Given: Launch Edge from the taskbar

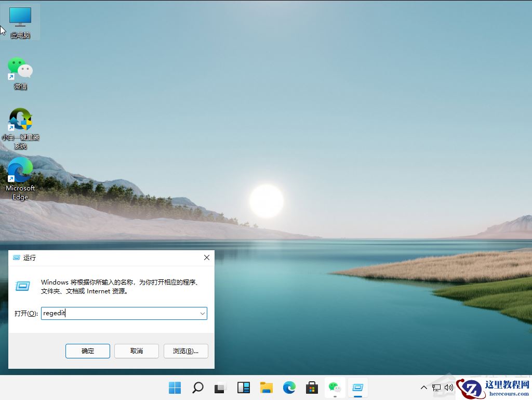Looking at the screenshot, I should [289, 388].
